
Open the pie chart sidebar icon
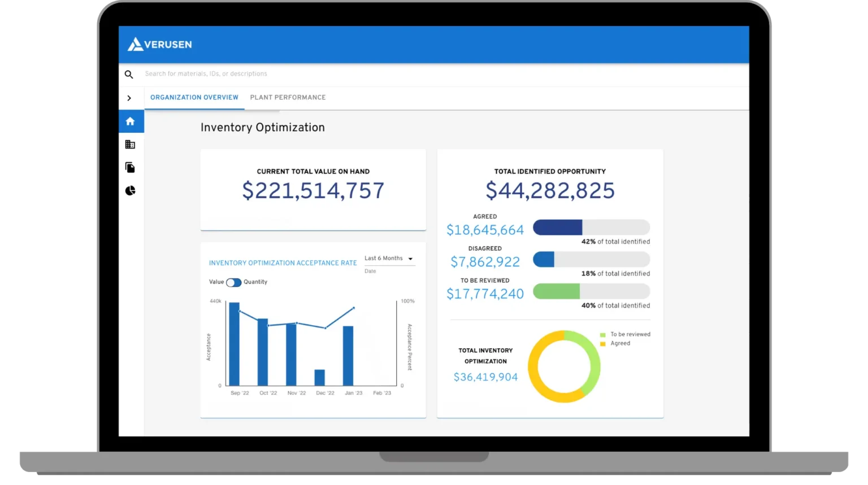point(130,191)
